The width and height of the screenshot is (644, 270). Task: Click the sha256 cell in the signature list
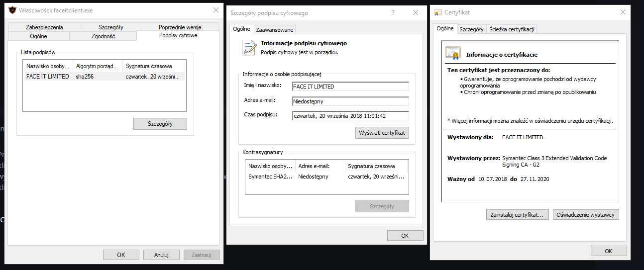pyautogui.click(x=85, y=77)
